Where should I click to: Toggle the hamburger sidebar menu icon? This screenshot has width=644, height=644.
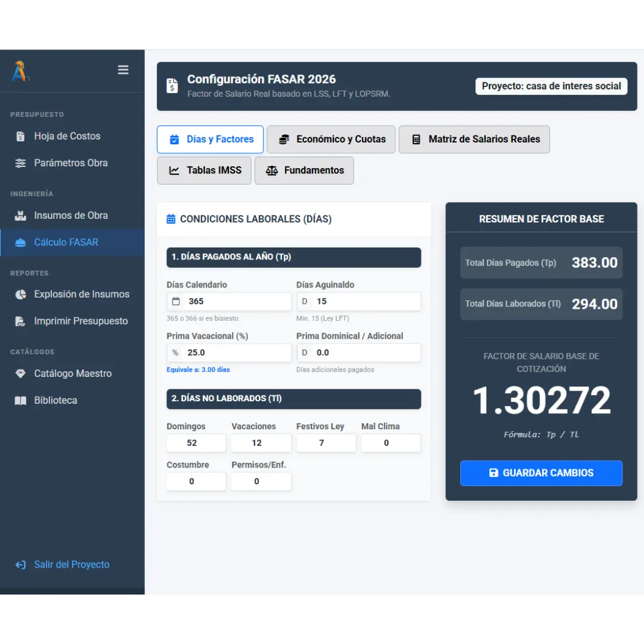point(123,70)
